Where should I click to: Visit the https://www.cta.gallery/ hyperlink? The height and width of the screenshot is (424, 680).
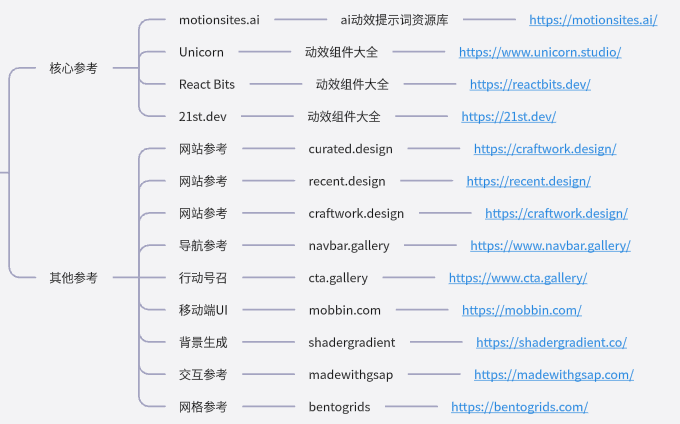[x=517, y=278]
